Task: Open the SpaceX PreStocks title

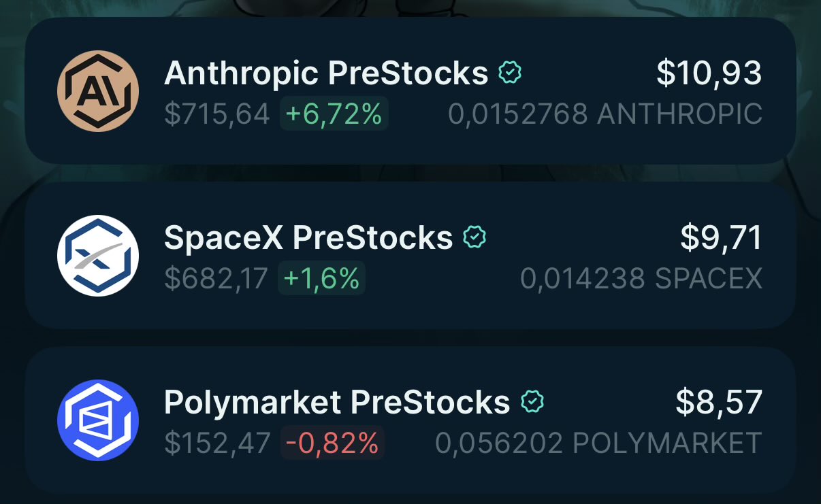Action: point(308,237)
